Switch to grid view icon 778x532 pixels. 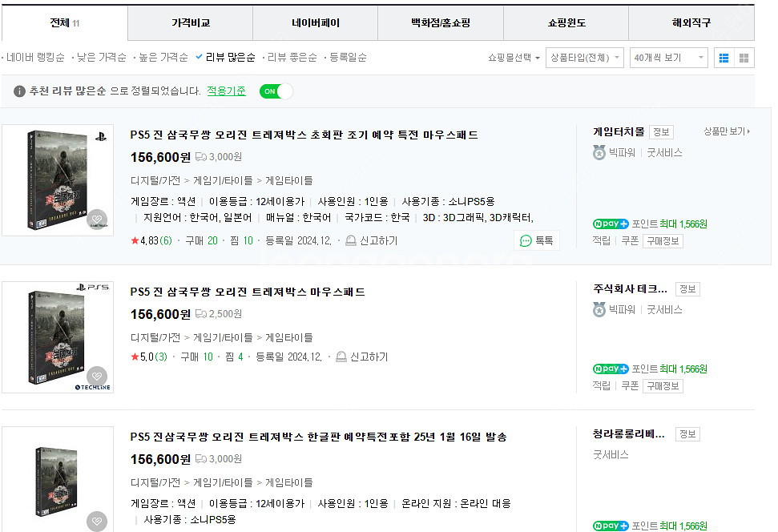click(x=744, y=58)
